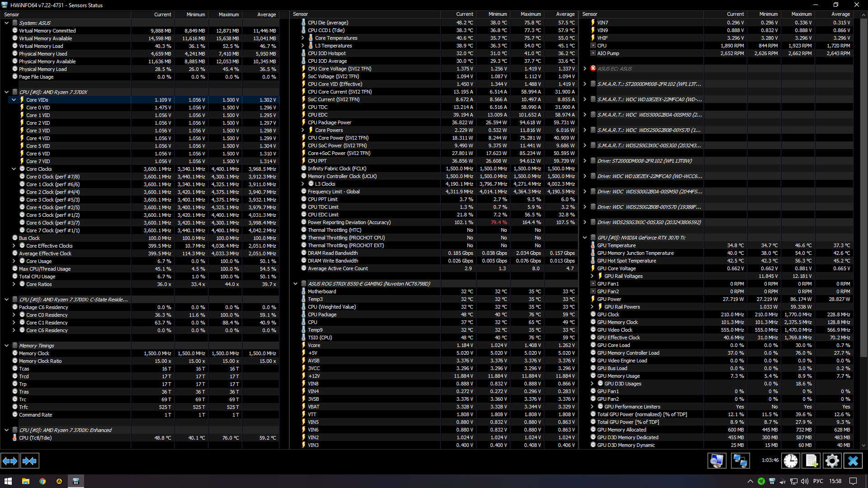Image resolution: width=868 pixels, height=488 pixels.
Task: Expand the GPU Rail Voltages node
Action: (592, 276)
